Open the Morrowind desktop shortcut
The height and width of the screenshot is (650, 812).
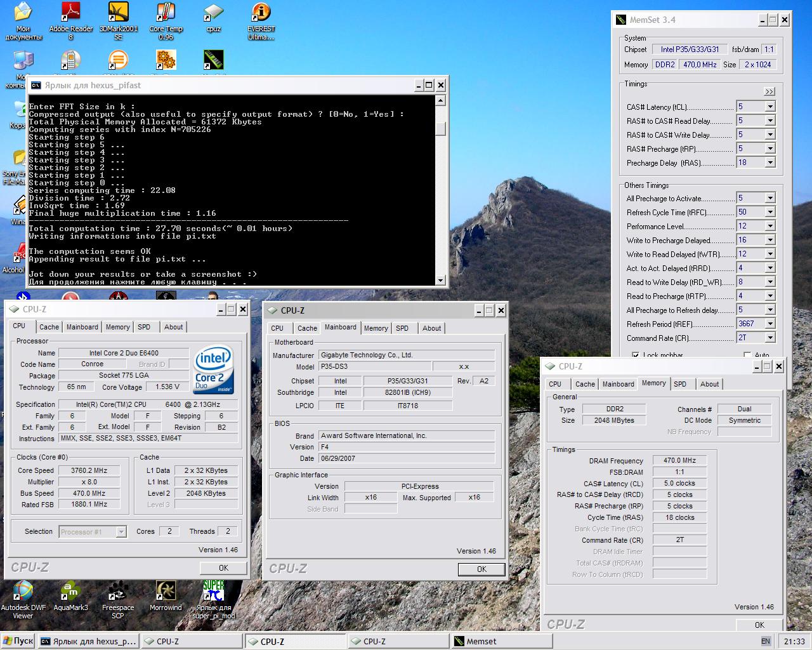click(166, 595)
